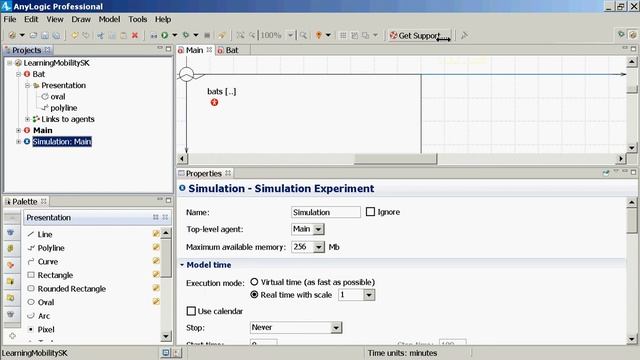This screenshot has height=360, width=640.
Task: Select Rounded Rectangle tool in palette
Action: [71, 289]
